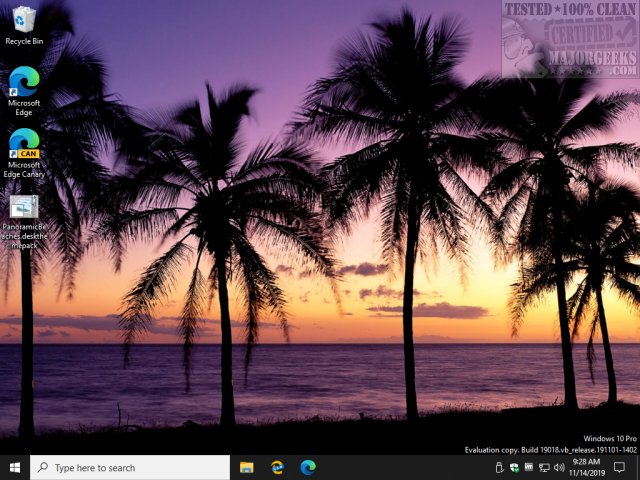Image resolution: width=640 pixels, height=480 pixels.
Task: Open Windows Security from the system tray
Action: click(x=514, y=467)
